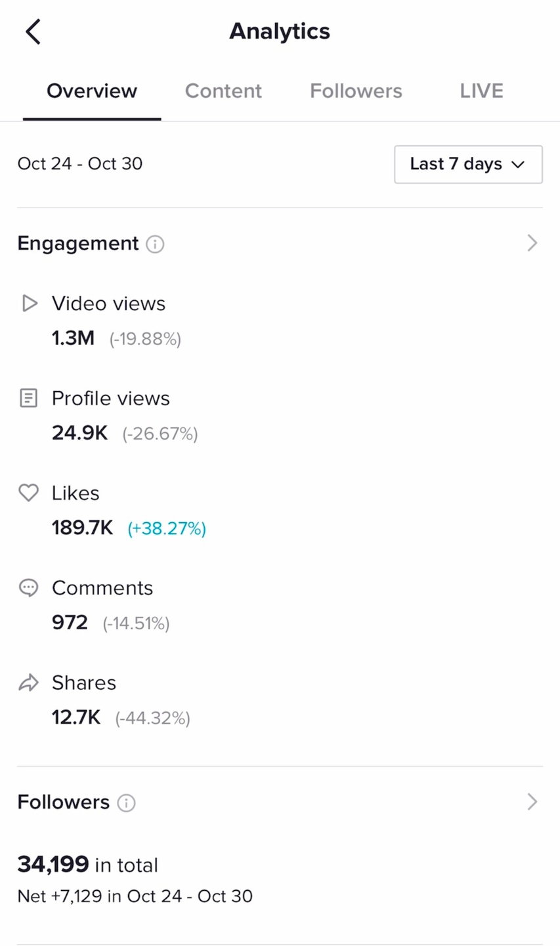Open the Last 7 days dropdown
The height and width of the screenshot is (946, 560).
468,164
